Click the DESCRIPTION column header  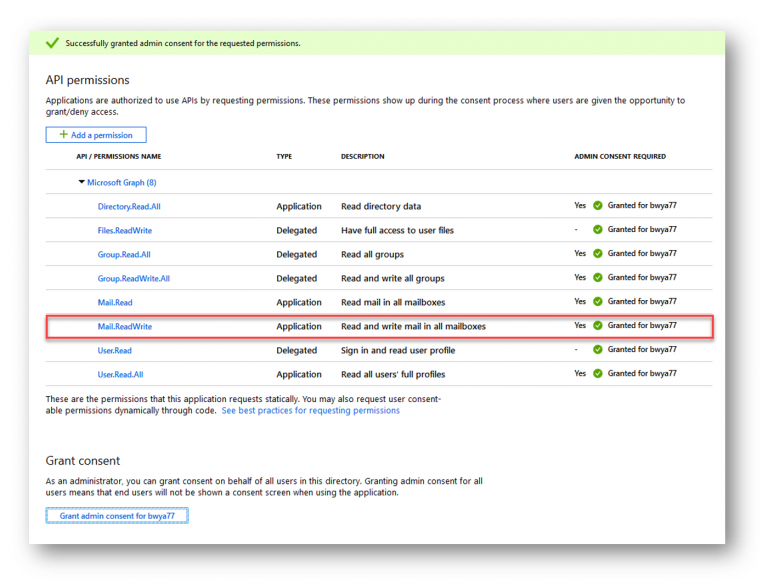coord(362,156)
